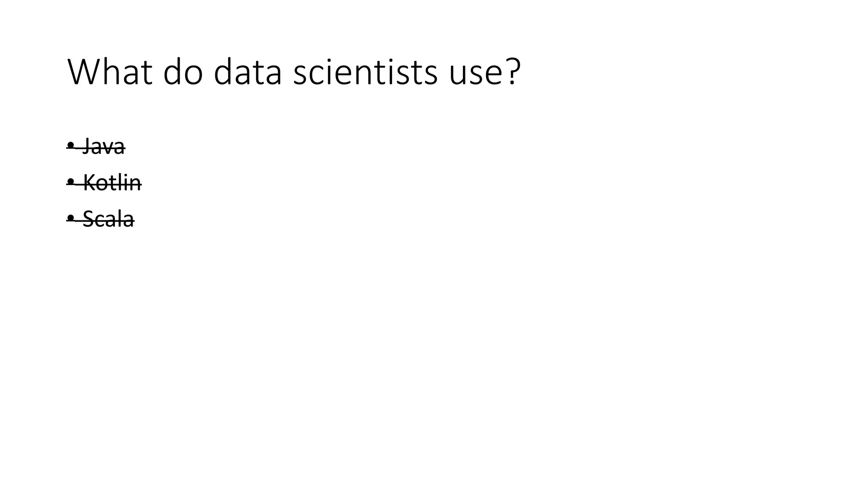
Task: Click the capital J in Java
Action: [87, 147]
